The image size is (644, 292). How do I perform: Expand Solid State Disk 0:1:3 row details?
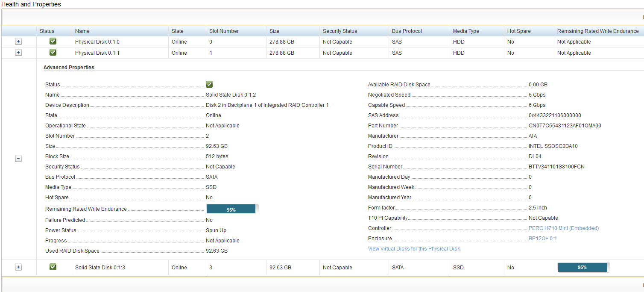tap(18, 267)
